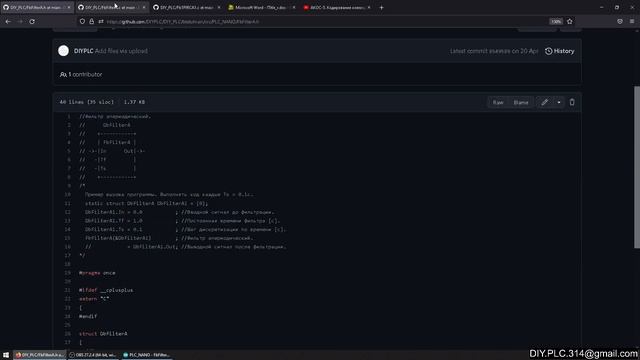
Task: Open a new browser tab with plus
Action: coord(381,7)
